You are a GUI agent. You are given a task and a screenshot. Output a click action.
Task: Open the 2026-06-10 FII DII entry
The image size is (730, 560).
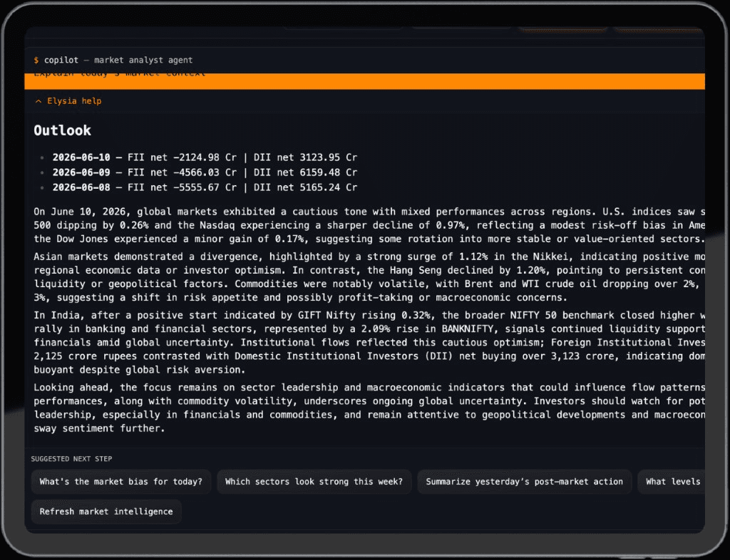[205, 157]
